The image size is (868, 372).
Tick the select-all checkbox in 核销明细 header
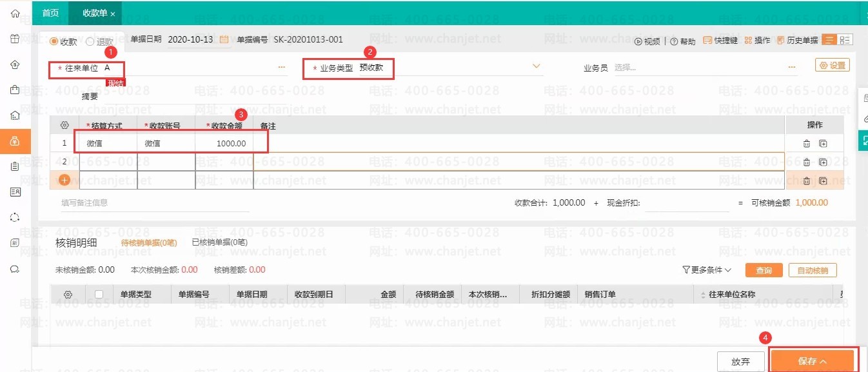coord(99,295)
